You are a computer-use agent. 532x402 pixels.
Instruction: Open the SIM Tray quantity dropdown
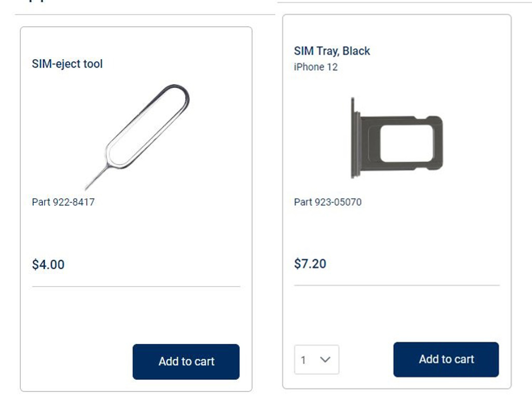(x=316, y=359)
